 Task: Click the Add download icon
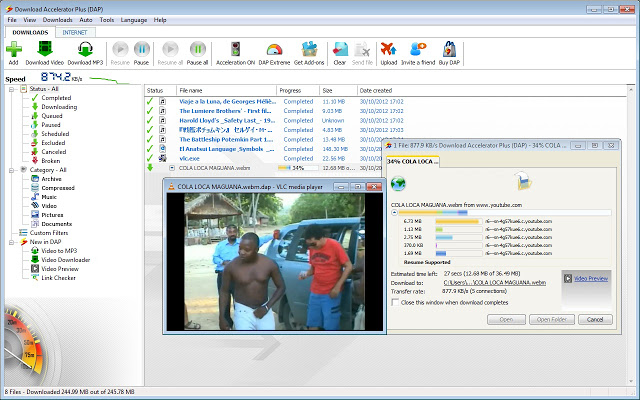[x=13, y=49]
